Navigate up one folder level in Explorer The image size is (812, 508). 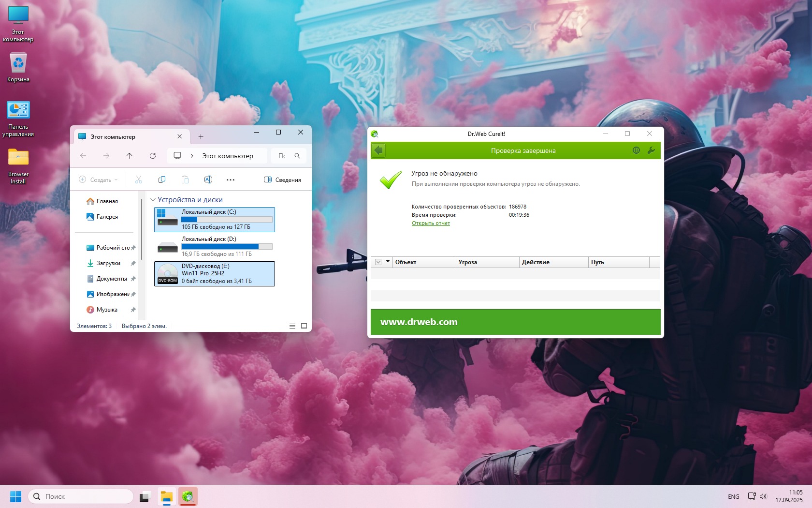(130, 156)
